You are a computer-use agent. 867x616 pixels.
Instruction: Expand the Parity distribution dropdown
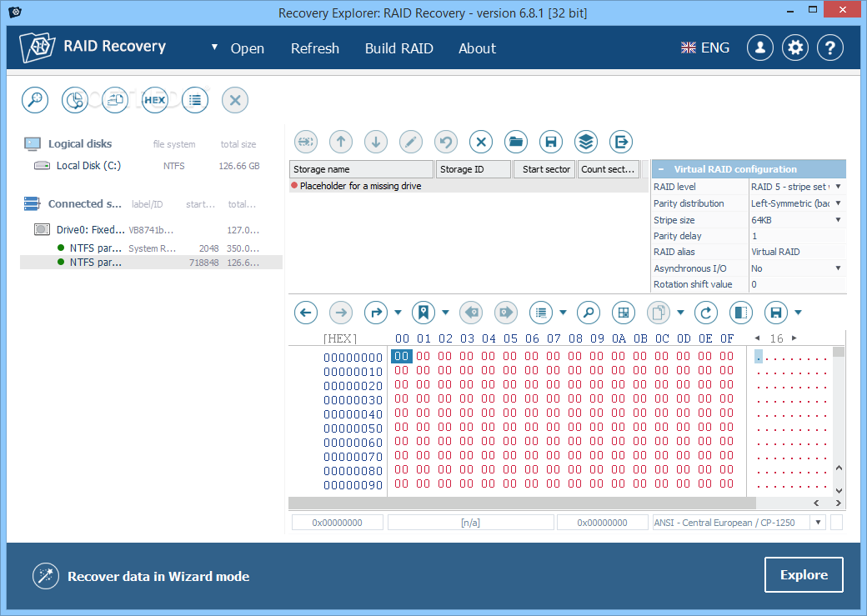click(839, 203)
